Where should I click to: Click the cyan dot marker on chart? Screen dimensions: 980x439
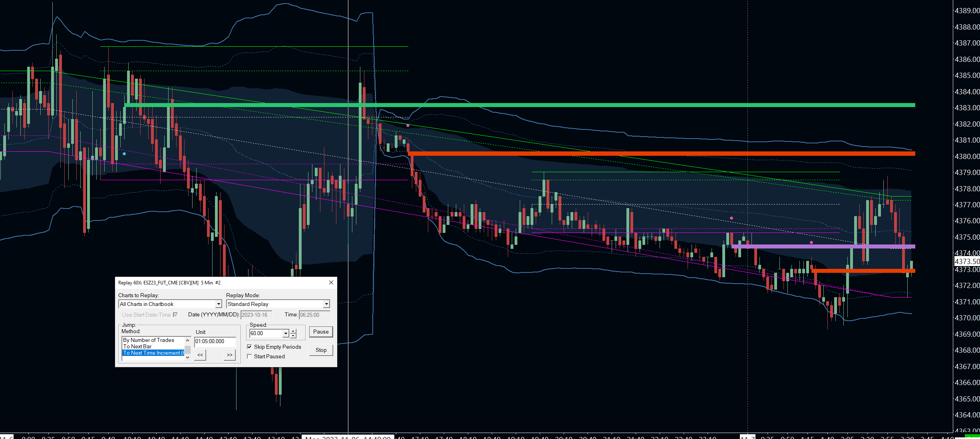[x=124, y=154]
